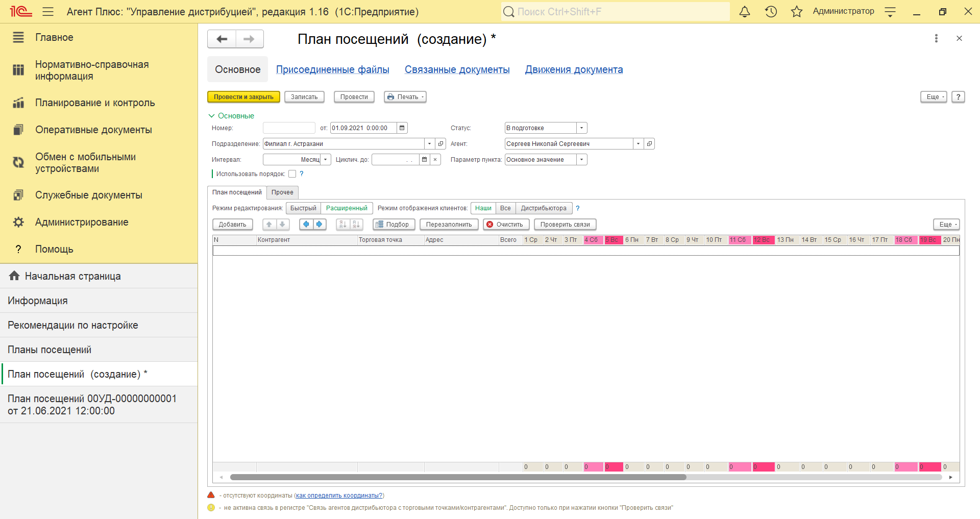Click the question mark beside Использовать порядок
Viewport: 980px width, 519px height.
302,174
